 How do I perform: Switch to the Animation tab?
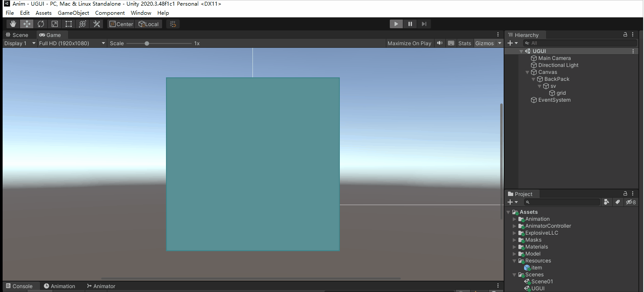coord(60,286)
